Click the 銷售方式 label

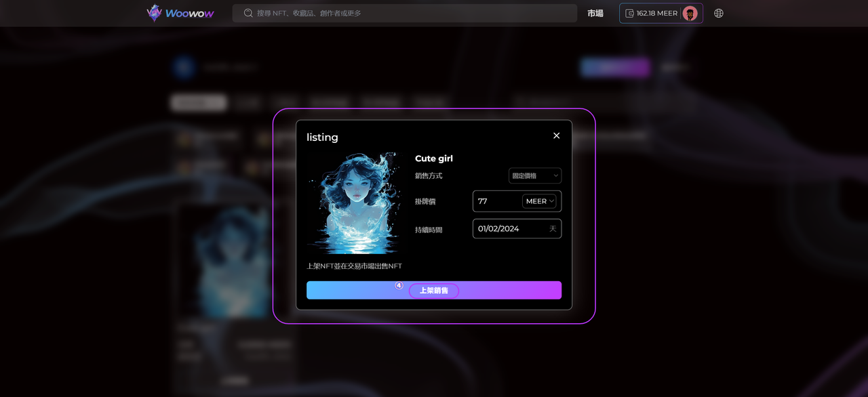point(429,175)
